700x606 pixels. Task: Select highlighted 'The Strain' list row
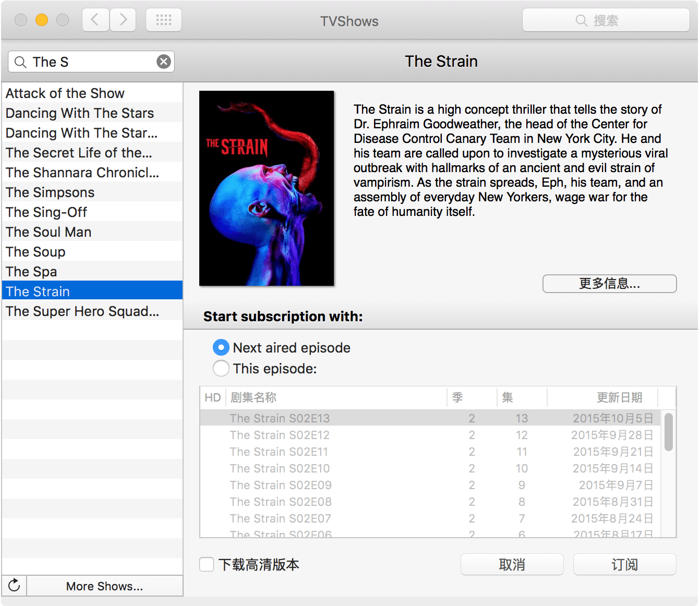[92, 291]
